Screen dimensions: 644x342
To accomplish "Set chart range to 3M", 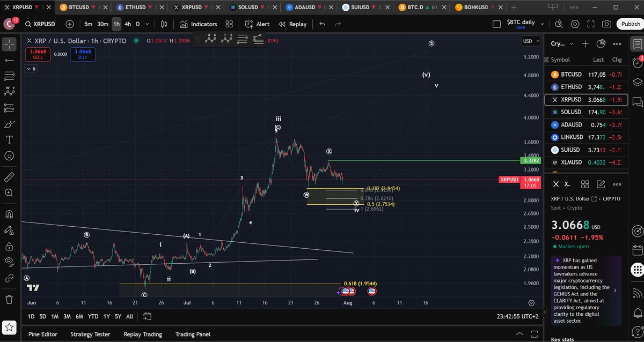I will pos(68,316).
